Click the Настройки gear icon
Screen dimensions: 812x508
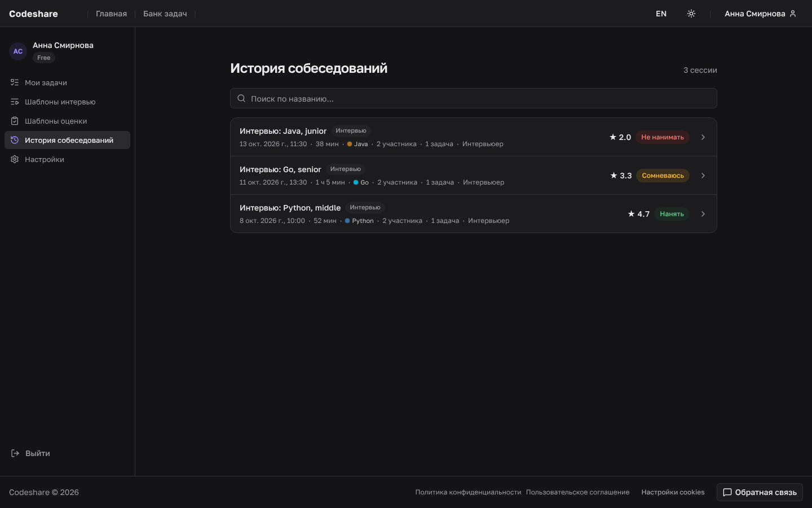(x=15, y=159)
